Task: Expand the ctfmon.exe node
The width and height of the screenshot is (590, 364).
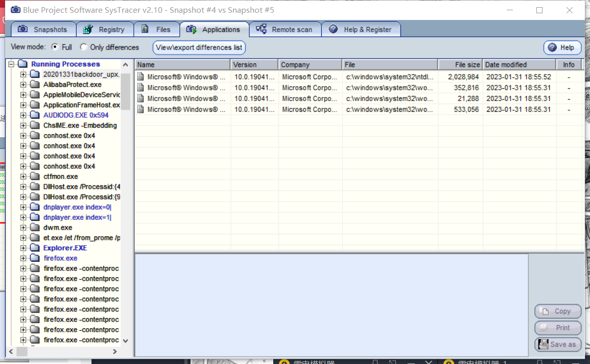Action: coord(23,176)
